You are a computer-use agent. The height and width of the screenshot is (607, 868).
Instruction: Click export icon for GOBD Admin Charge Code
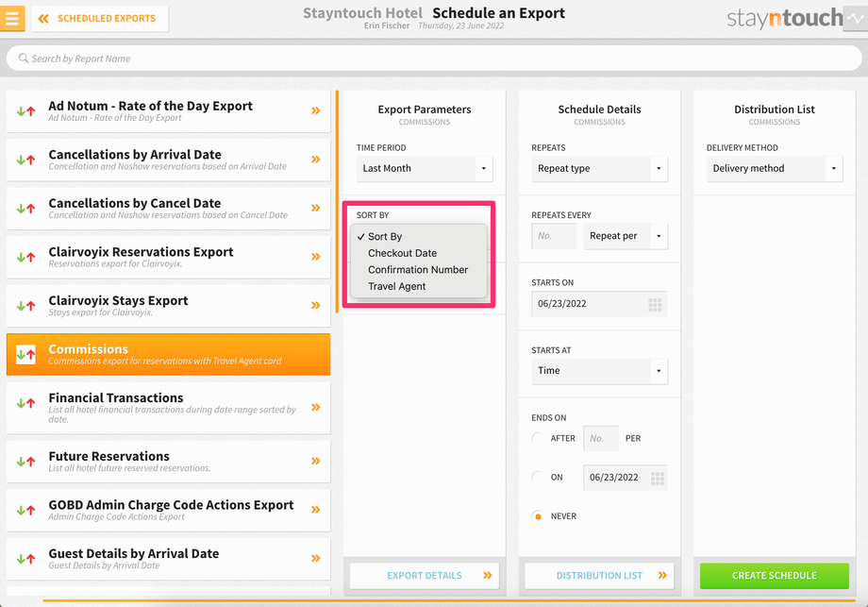pyautogui.click(x=25, y=510)
